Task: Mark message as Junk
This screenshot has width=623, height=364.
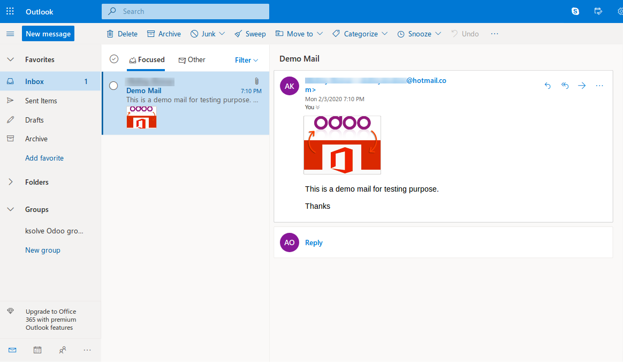Action: pyautogui.click(x=203, y=34)
